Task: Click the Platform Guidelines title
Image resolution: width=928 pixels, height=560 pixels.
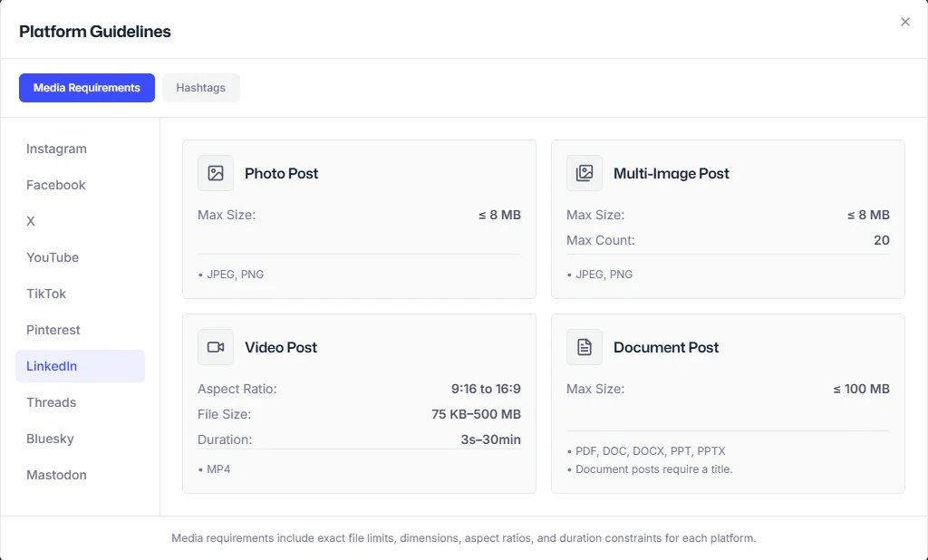Action: 94,32
